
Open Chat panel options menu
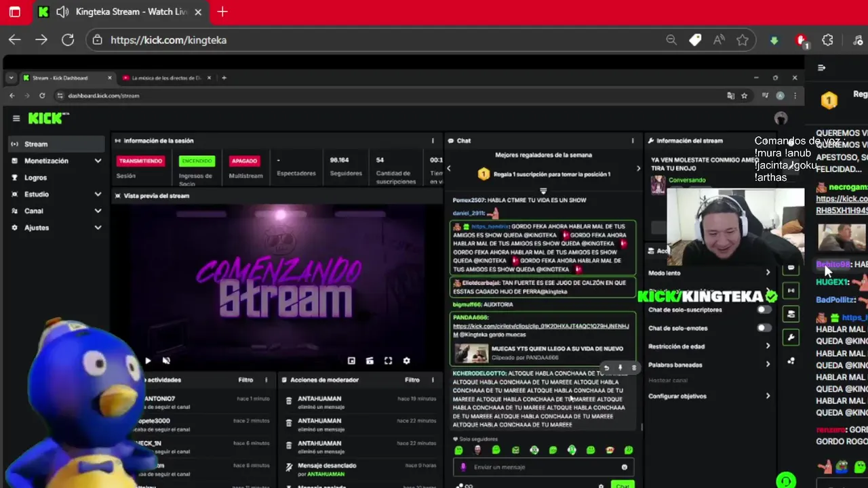pyautogui.click(x=633, y=141)
